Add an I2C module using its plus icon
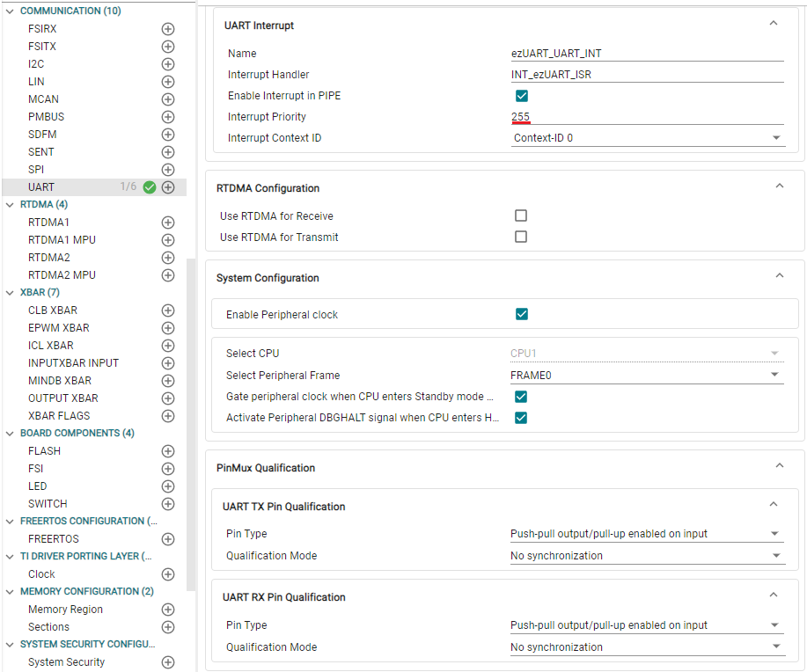This screenshot has width=807, height=672. click(x=168, y=64)
